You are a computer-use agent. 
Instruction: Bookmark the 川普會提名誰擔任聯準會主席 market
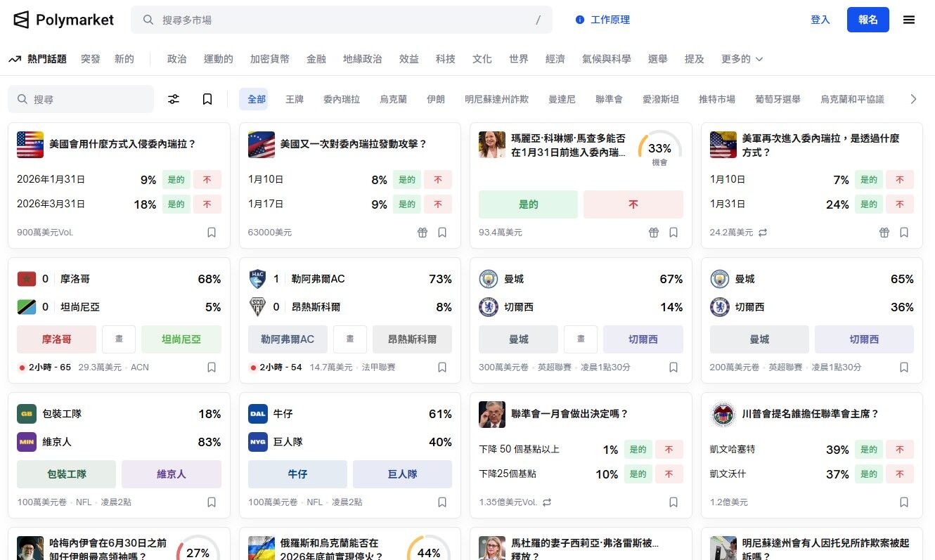(904, 502)
